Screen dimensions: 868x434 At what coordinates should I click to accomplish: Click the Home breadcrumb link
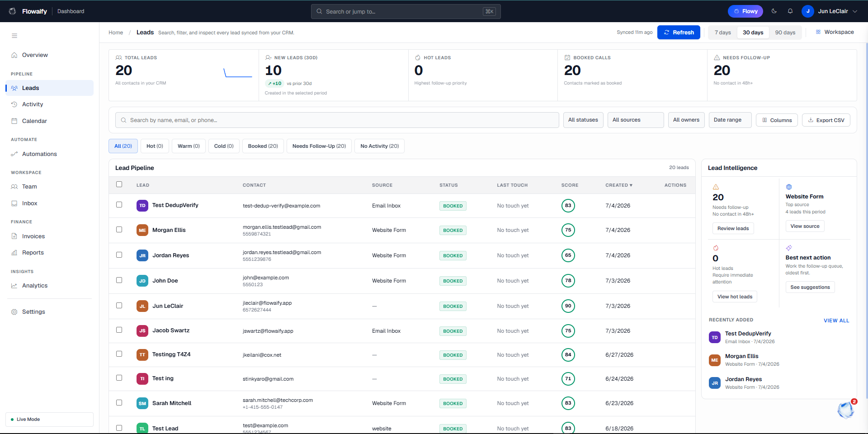(x=116, y=33)
